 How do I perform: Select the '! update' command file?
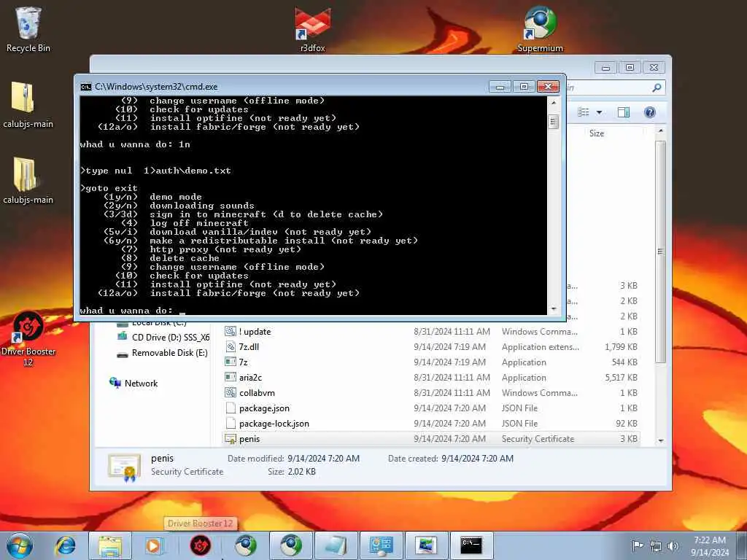[x=431, y=332]
